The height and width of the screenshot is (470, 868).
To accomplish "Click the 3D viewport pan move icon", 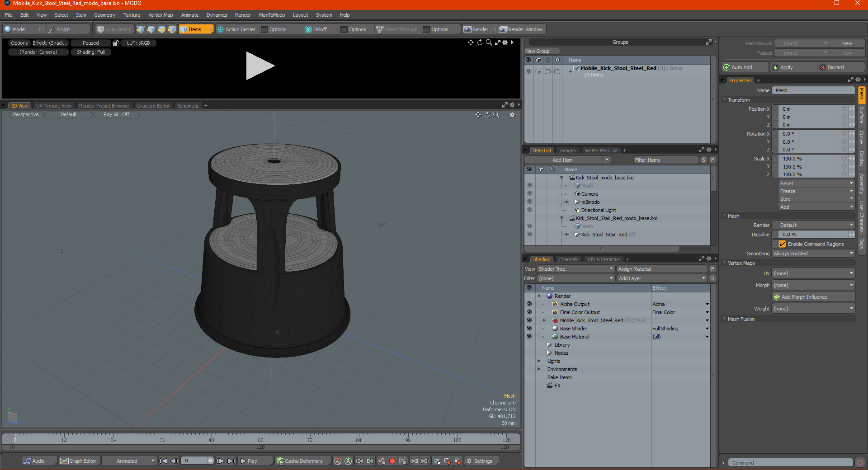I will 478,115.
